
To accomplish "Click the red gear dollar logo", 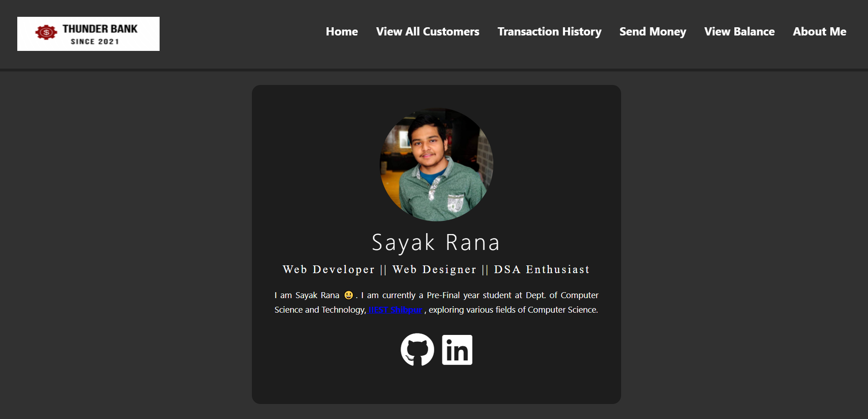I will [45, 33].
